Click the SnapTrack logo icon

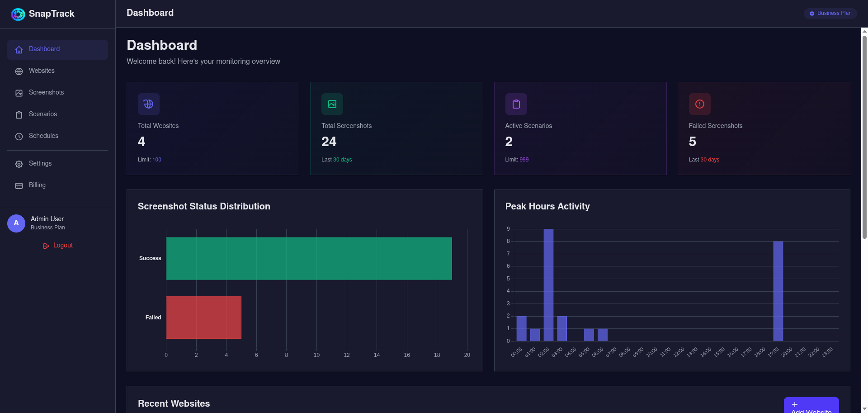pyautogui.click(x=18, y=14)
